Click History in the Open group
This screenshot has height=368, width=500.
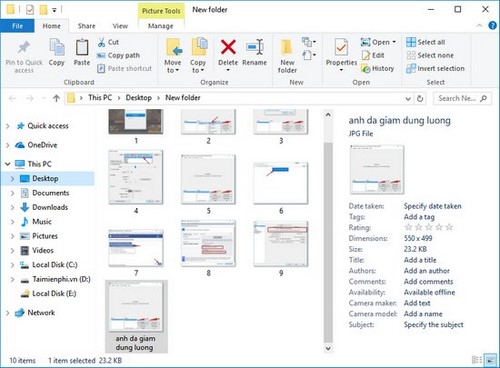(x=378, y=68)
